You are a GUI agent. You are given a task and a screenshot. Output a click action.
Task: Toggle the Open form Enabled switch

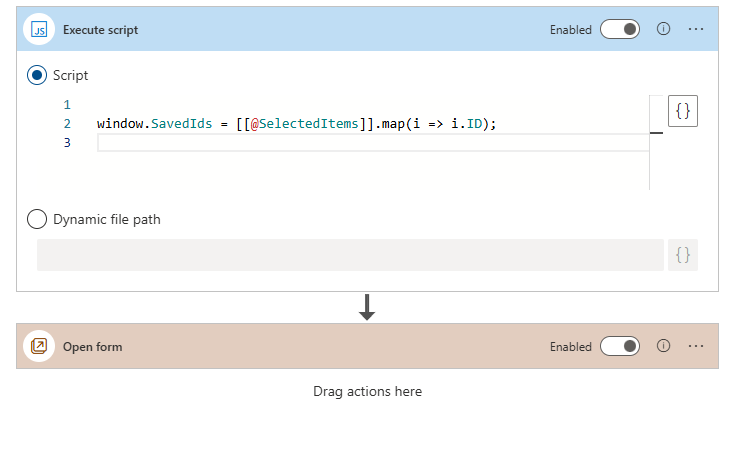pyautogui.click(x=619, y=347)
